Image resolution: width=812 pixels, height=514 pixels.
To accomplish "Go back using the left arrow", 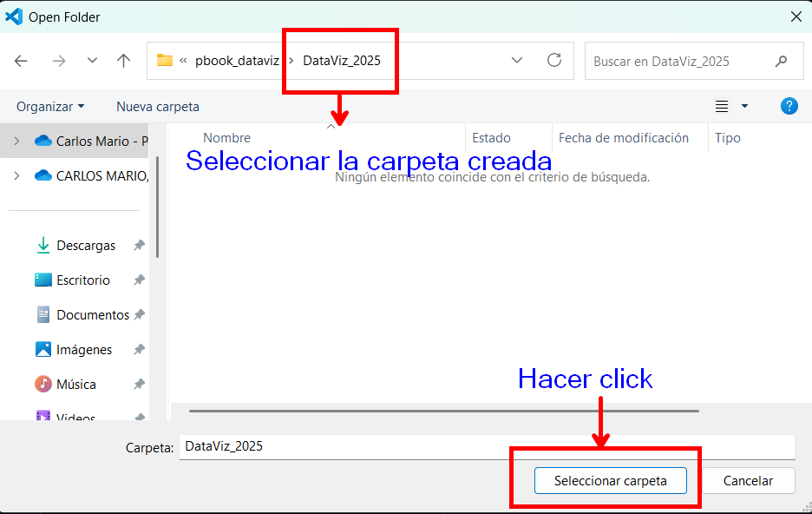I will pos(21,61).
